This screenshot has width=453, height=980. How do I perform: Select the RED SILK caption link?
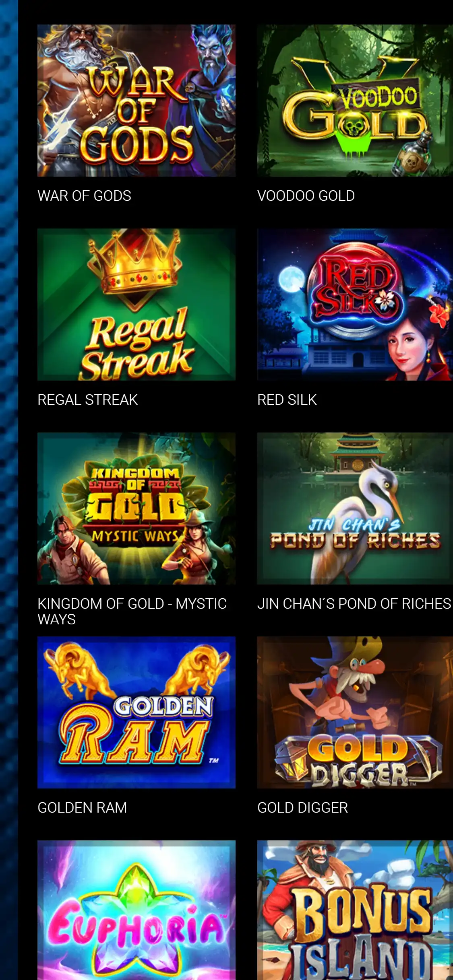[x=287, y=400]
